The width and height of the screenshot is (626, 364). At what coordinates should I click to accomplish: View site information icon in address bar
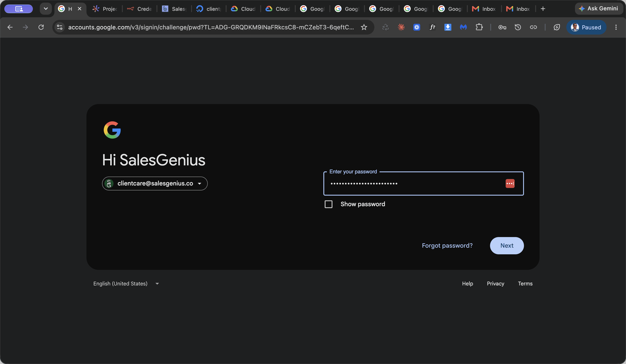point(60,27)
